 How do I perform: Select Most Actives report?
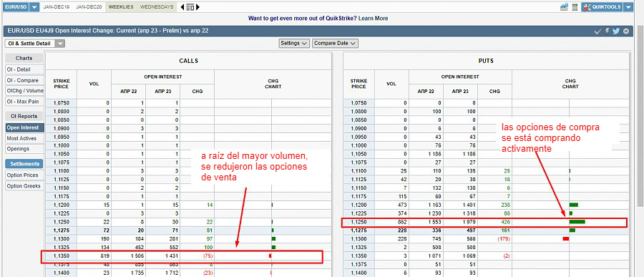(x=24, y=139)
